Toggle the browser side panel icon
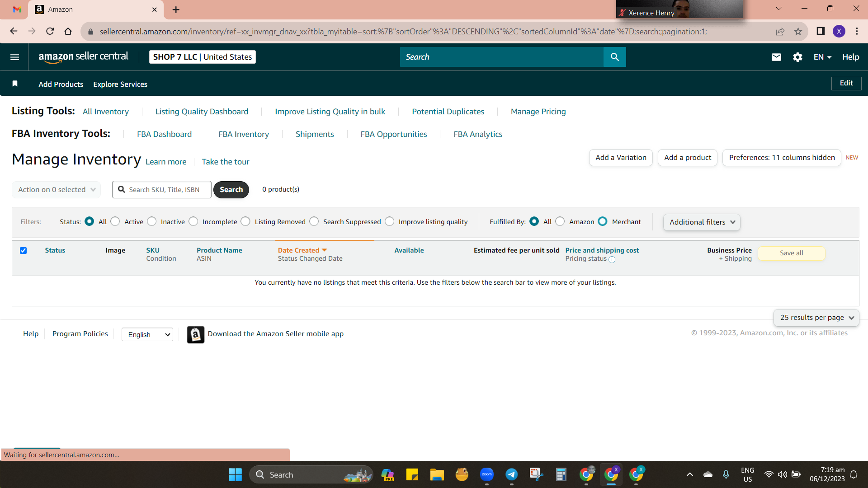 coord(821,31)
